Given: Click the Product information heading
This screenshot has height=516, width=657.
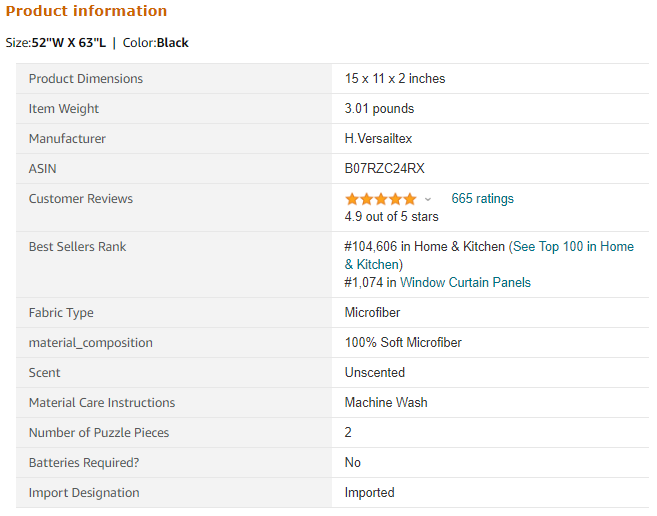Looking at the screenshot, I should point(86,11).
